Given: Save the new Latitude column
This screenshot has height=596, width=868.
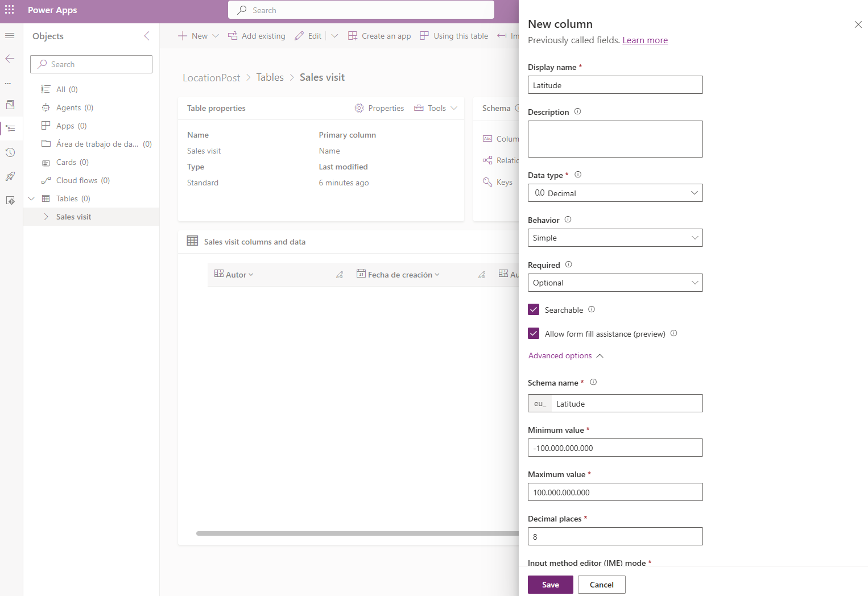Looking at the screenshot, I should [549, 584].
